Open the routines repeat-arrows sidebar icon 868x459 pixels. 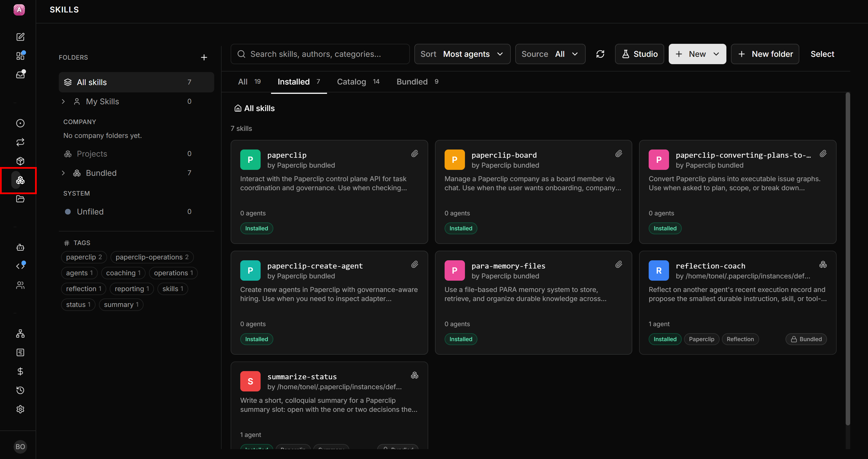point(20,142)
